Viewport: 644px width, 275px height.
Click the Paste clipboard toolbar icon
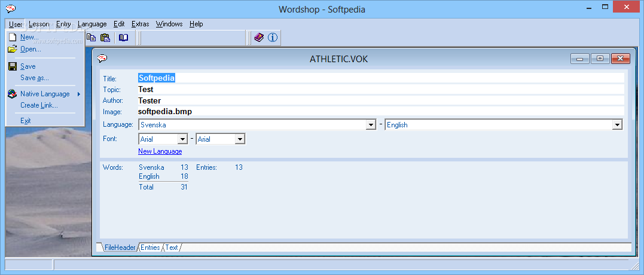tap(105, 38)
